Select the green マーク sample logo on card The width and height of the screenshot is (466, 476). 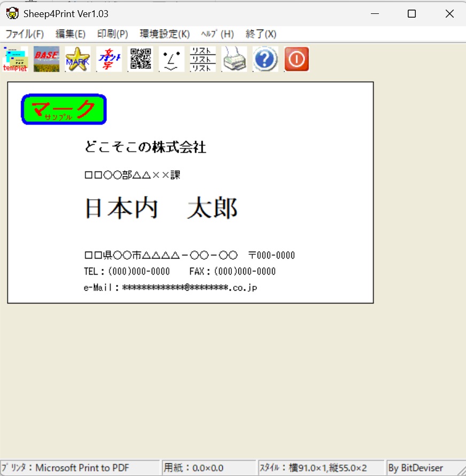click(x=64, y=110)
